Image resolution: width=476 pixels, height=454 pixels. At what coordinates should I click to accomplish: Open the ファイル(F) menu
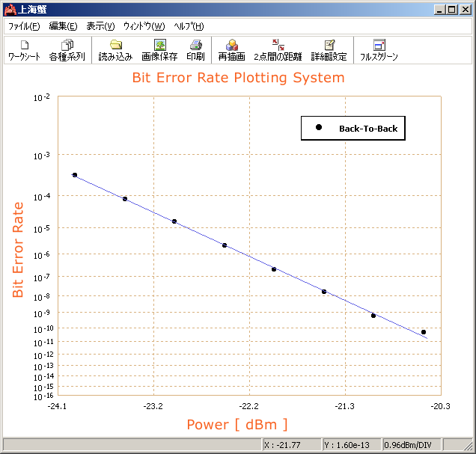pos(24,26)
